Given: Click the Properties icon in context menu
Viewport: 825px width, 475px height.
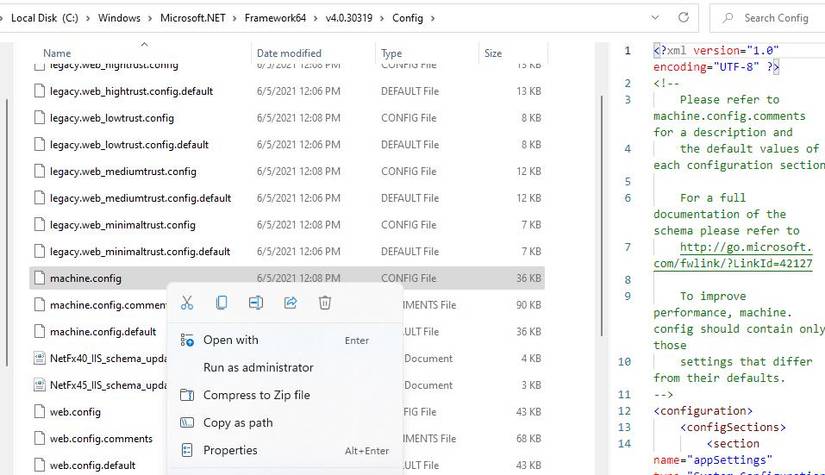Looking at the screenshot, I should pyautogui.click(x=187, y=450).
